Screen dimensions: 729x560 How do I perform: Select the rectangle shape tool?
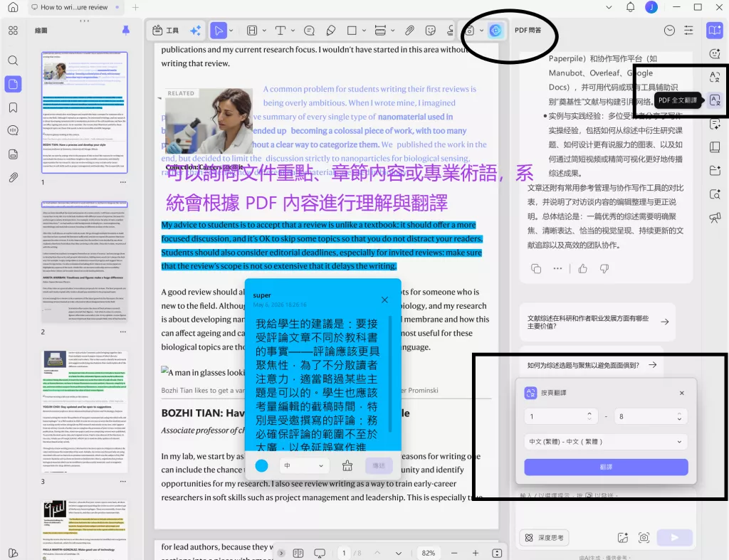pyautogui.click(x=352, y=31)
